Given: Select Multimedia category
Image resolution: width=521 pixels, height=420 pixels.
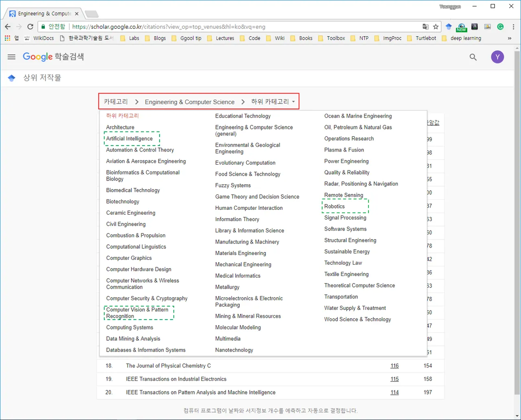Looking at the screenshot, I should point(228,339).
